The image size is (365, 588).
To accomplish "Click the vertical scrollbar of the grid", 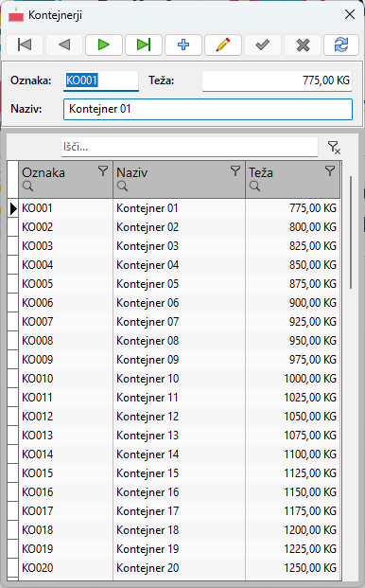I will (351, 233).
